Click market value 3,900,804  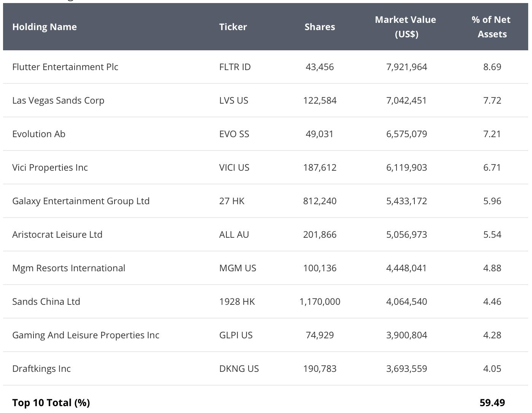[x=406, y=335]
